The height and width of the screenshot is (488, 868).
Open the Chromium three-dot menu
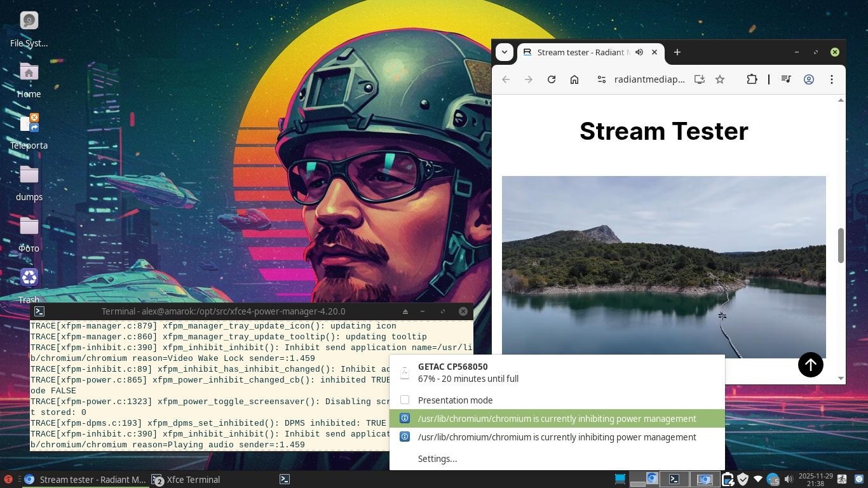coord(832,79)
